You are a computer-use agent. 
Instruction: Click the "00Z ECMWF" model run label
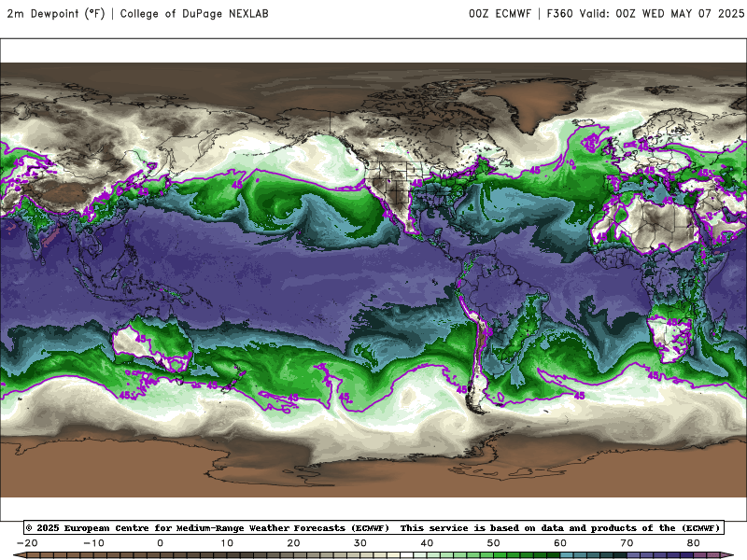[500, 13]
